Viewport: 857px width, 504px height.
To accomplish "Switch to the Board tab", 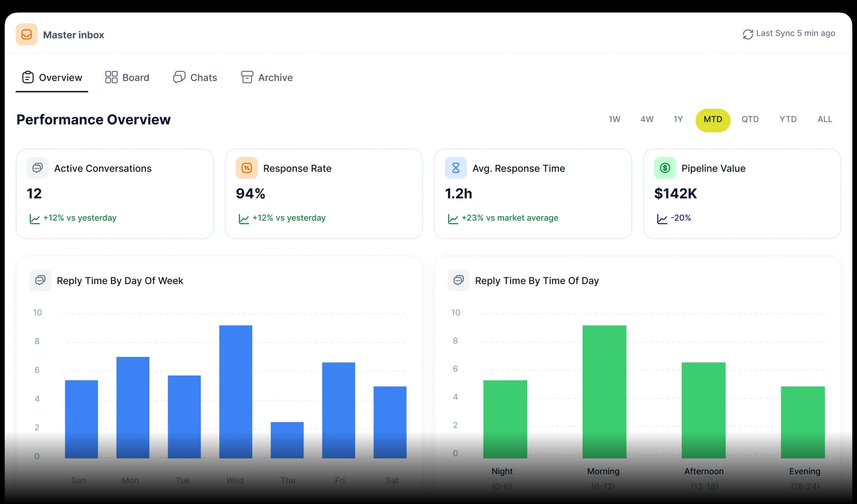I will click(x=127, y=77).
